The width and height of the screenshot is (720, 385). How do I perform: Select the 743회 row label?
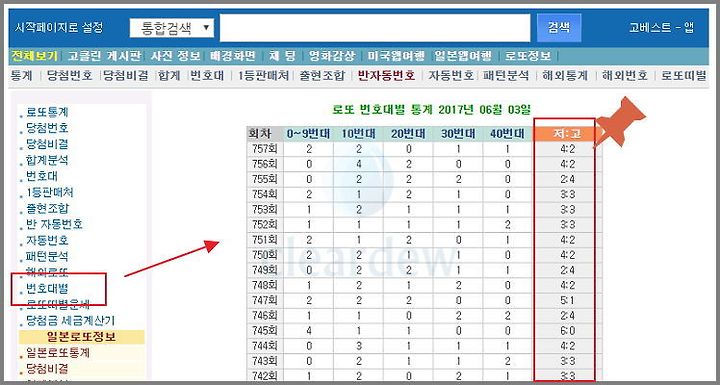tap(264, 361)
